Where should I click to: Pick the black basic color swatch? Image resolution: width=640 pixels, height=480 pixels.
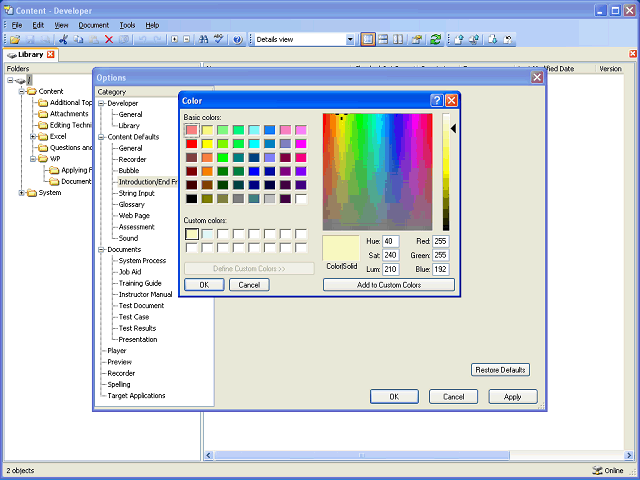(x=191, y=199)
